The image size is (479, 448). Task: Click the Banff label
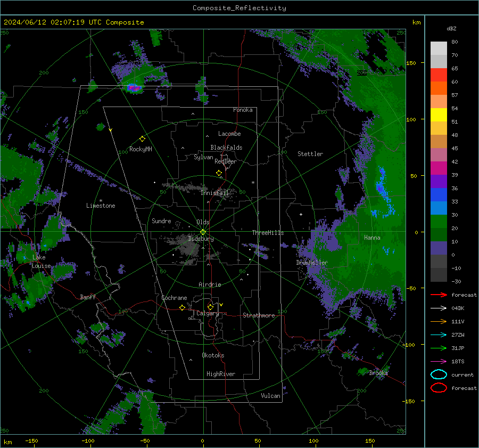click(x=88, y=297)
